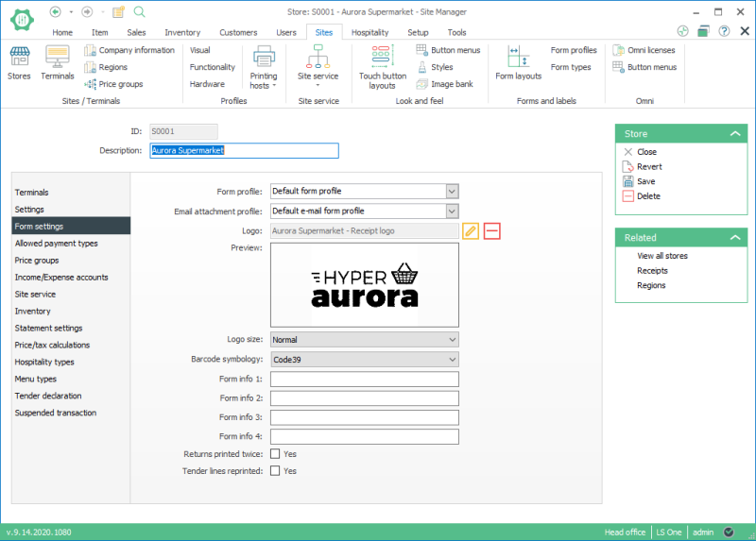Image resolution: width=756 pixels, height=541 pixels.
Task: Click the logo preview image
Action: pos(365,285)
